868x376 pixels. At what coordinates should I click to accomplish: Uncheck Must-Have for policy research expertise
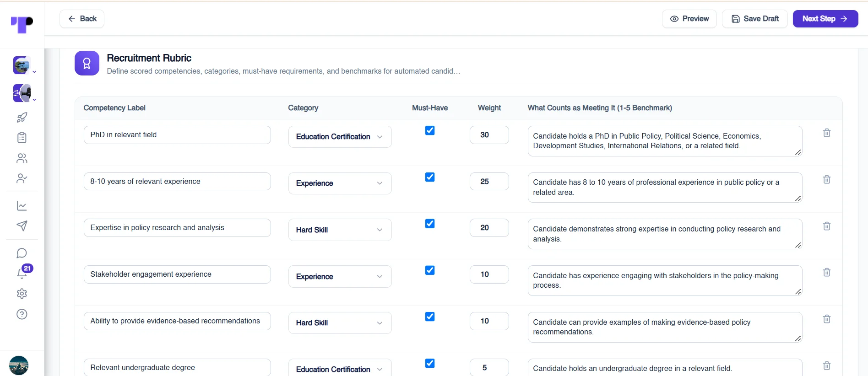point(430,224)
